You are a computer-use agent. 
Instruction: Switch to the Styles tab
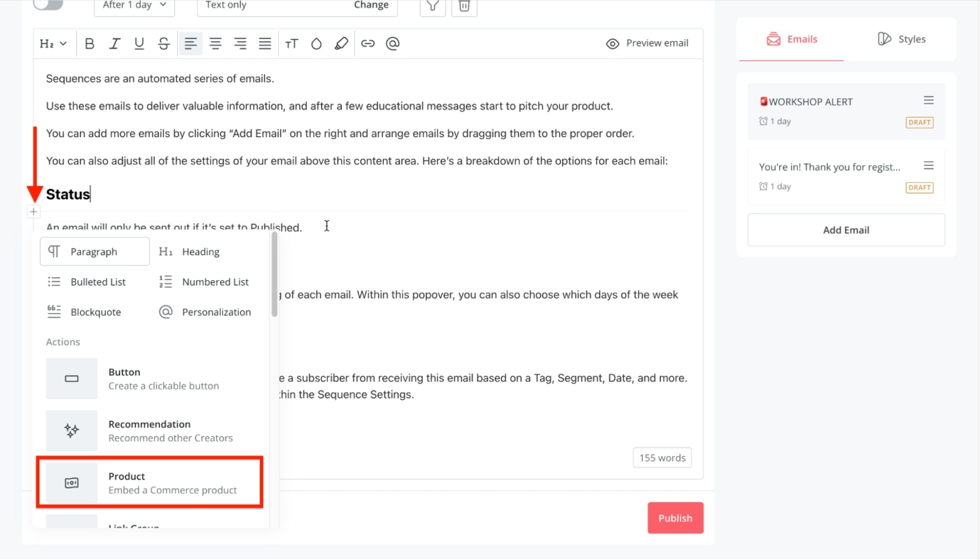point(901,39)
